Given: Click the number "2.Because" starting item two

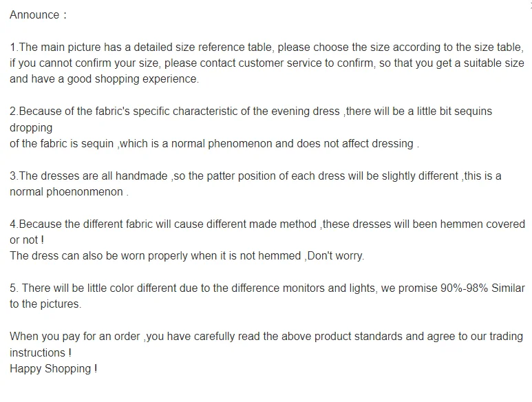Looking at the screenshot, I should [35, 112].
